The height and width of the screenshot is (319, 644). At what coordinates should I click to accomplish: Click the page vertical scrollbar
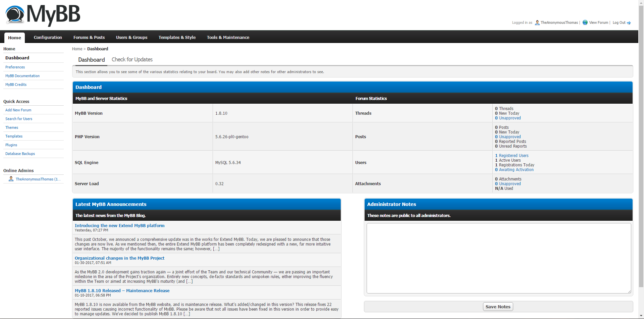(x=641, y=146)
